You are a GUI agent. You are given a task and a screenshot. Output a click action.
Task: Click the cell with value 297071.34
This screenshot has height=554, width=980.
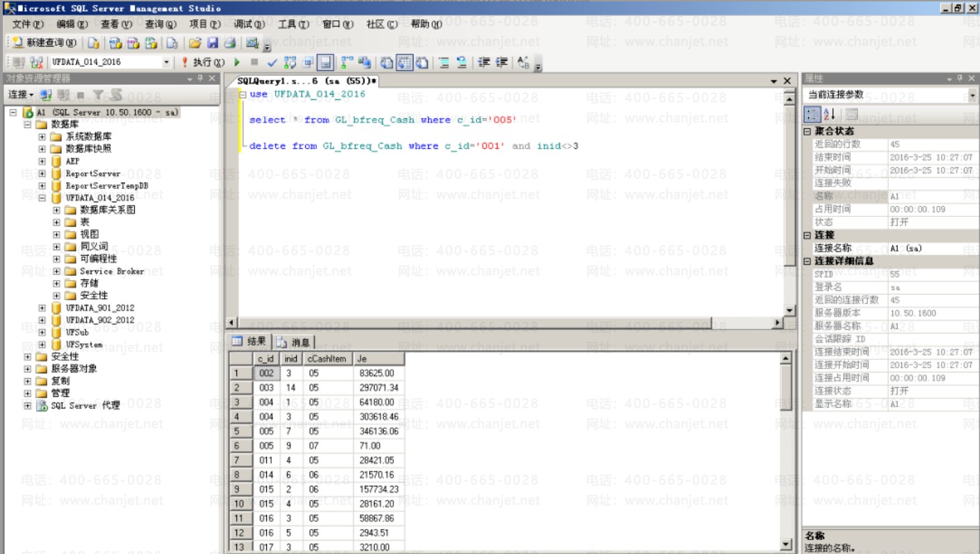[379, 388]
